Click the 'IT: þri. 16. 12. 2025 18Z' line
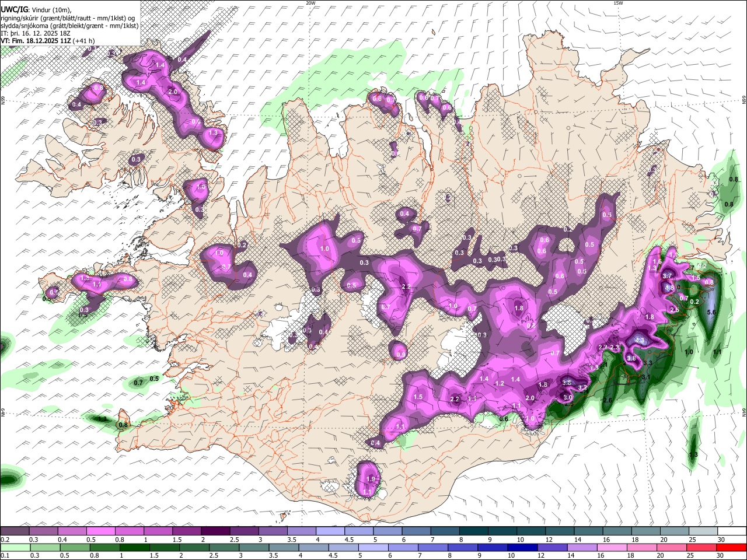The image size is (747, 560). (36, 33)
